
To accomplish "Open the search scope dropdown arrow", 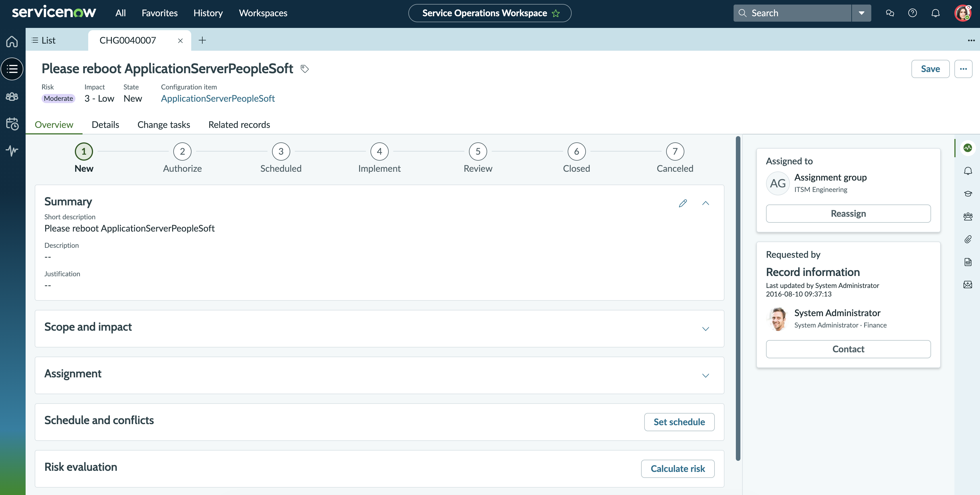I will point(861,13).
